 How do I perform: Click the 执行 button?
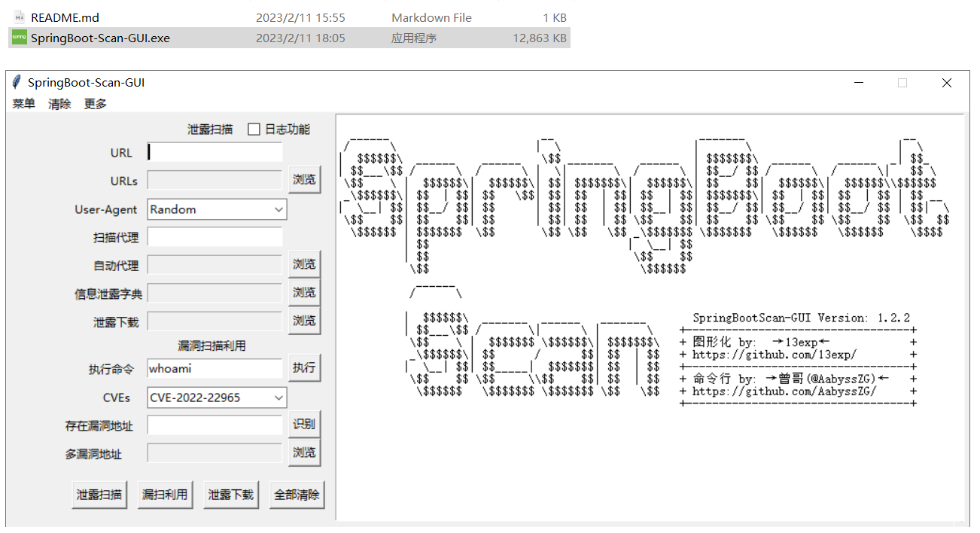pos(304,368)
